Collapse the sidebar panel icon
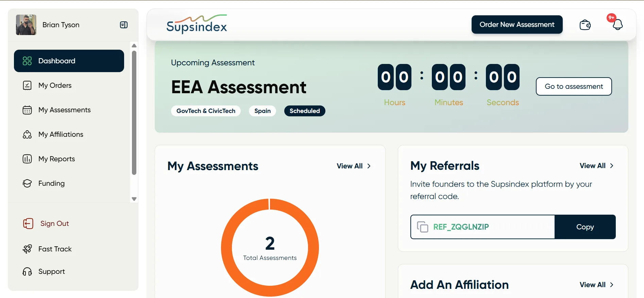The height and width of the screenshot is (298, 644). coord(124,25)
